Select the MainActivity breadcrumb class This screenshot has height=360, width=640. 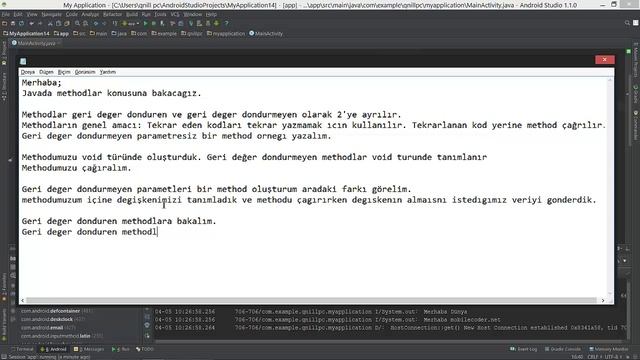(266, 33)
